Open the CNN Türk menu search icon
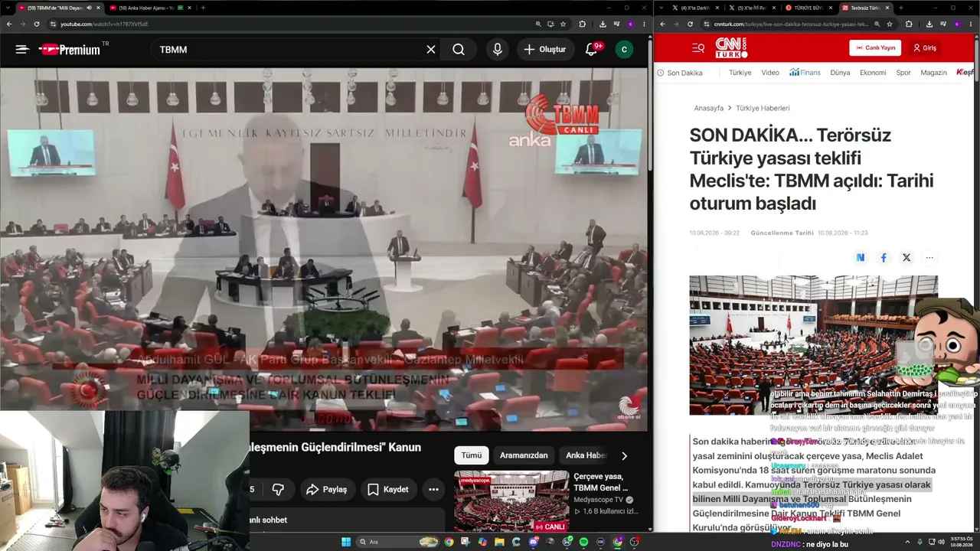980x551 pixels. (697, 48)
